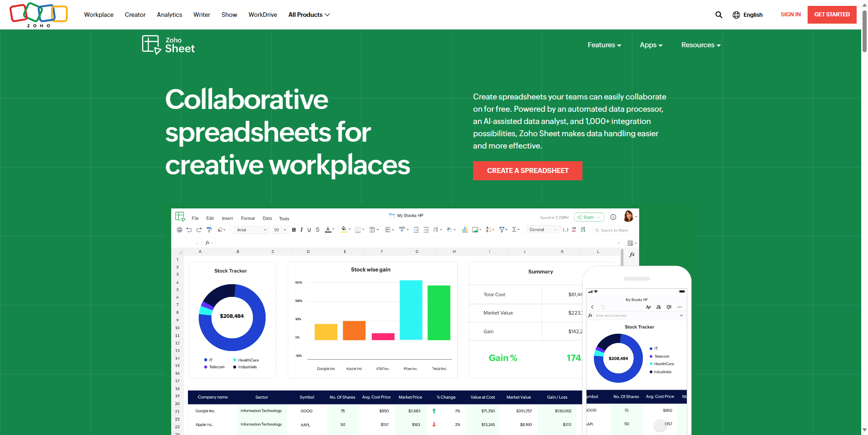Open the Insert menu in sheet
Viewport: 868px width, 435px height.
227,218
